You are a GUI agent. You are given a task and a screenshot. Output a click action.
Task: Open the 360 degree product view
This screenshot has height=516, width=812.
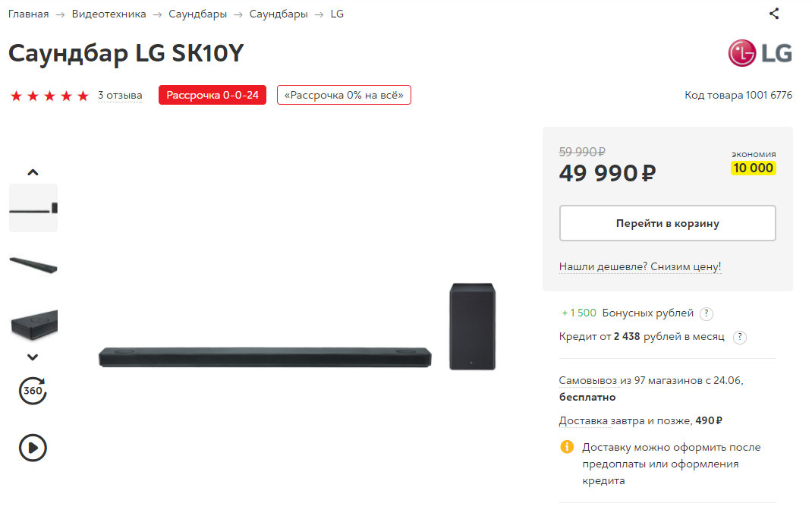[x=33, y=392]
